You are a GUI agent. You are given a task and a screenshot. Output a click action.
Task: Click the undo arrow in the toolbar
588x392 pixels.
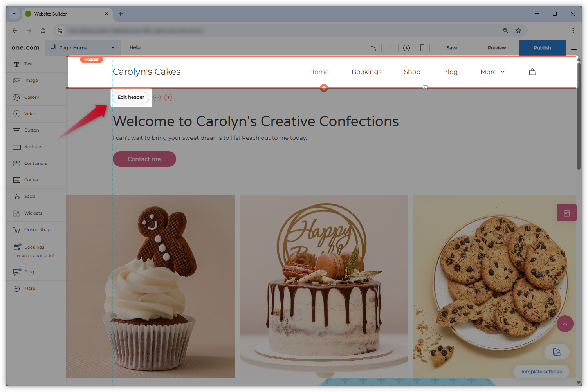373,47
